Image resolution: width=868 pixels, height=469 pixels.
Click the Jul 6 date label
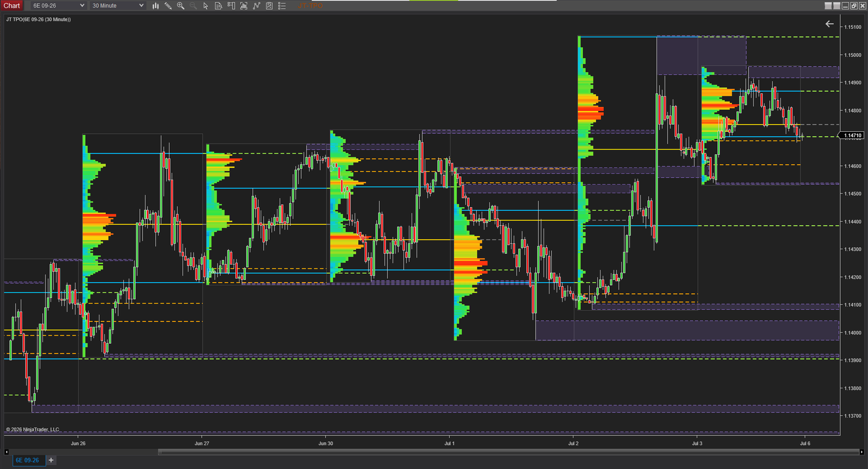click(805, 443)
